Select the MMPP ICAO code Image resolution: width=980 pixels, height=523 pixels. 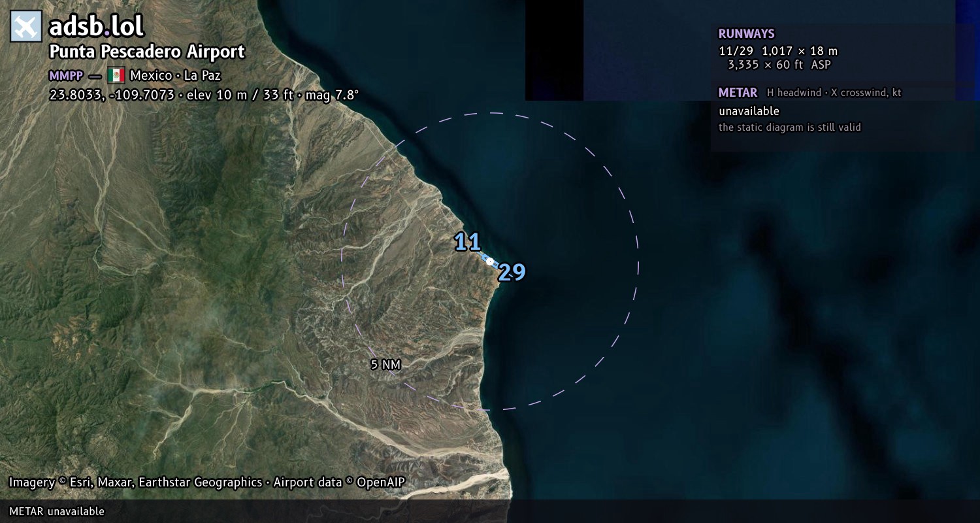(66, 75)
